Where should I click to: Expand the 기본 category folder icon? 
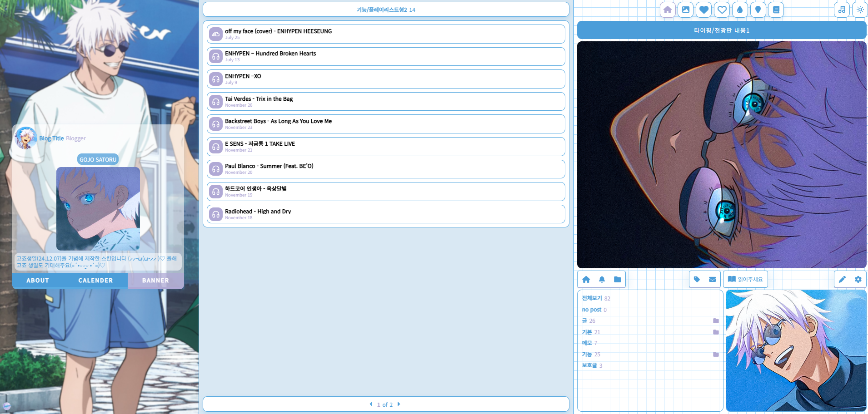[x=716, y=332]
